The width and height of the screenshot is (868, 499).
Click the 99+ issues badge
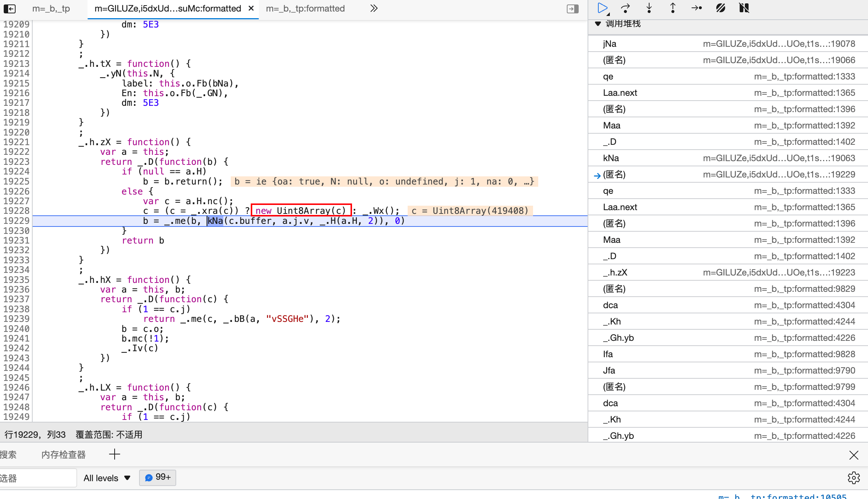click(158, 477)
